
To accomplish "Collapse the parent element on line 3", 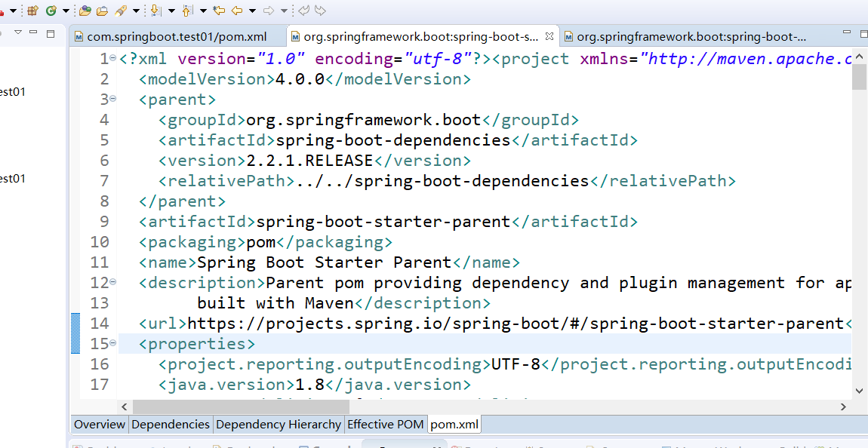I will pos(113,99).
